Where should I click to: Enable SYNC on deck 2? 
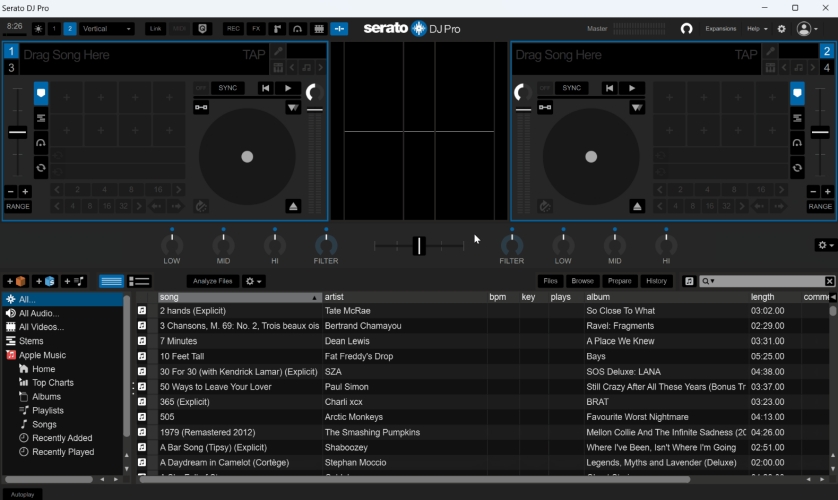571,88
